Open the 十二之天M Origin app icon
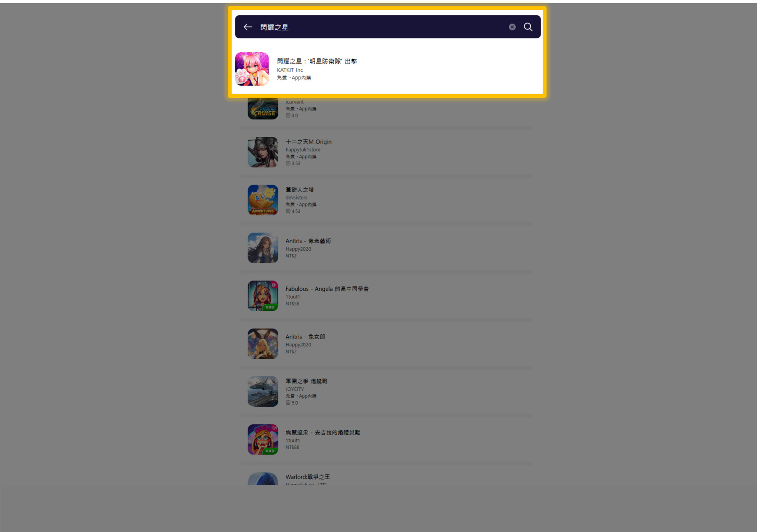 (x=263, y=152)
